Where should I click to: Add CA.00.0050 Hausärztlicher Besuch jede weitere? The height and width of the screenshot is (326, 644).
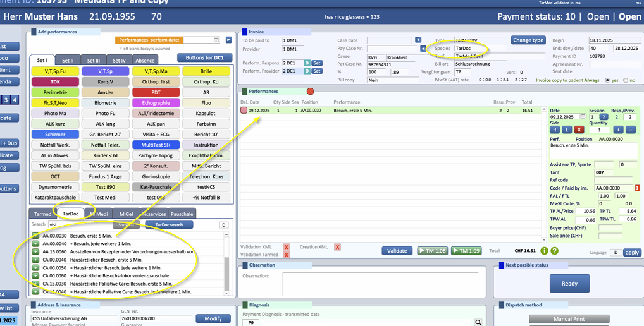click(35, 268)
